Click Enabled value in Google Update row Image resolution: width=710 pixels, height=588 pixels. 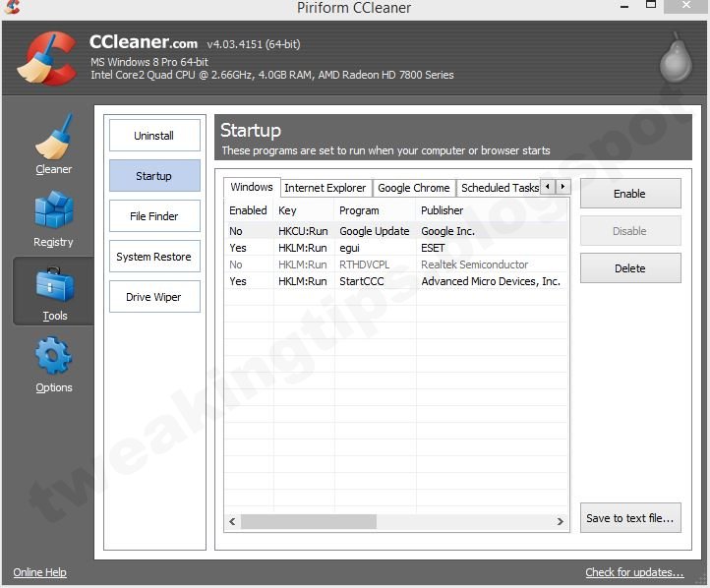[x=235, y=231]
